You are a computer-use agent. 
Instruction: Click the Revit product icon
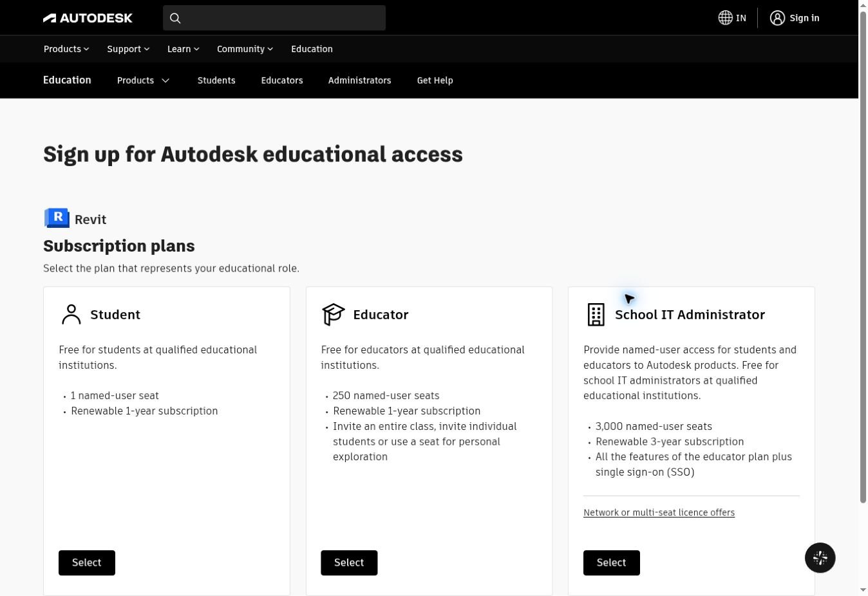coord(57,218)
